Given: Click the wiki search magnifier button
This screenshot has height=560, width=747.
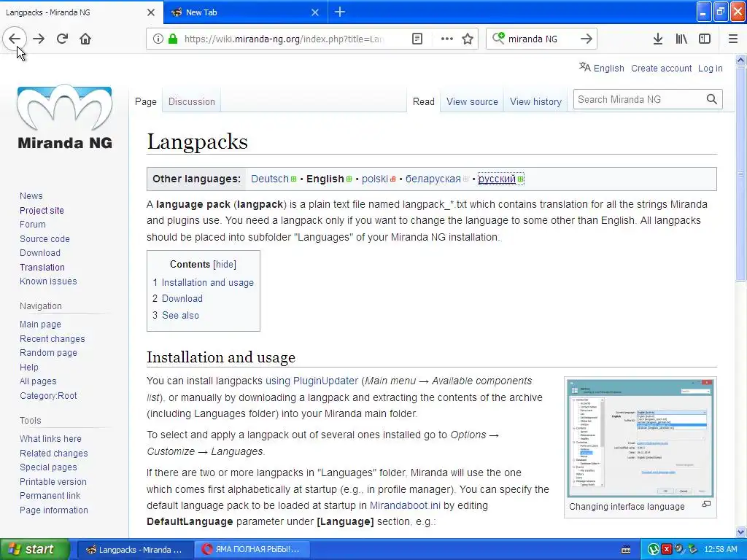Looking at the screenshot, I should click(711, 99).
